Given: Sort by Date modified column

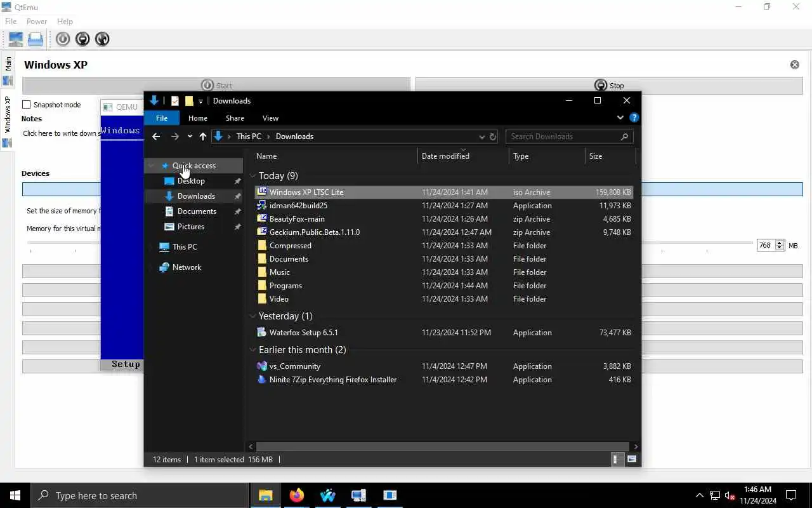Looking at the screenshot, I should coord(463,156).
